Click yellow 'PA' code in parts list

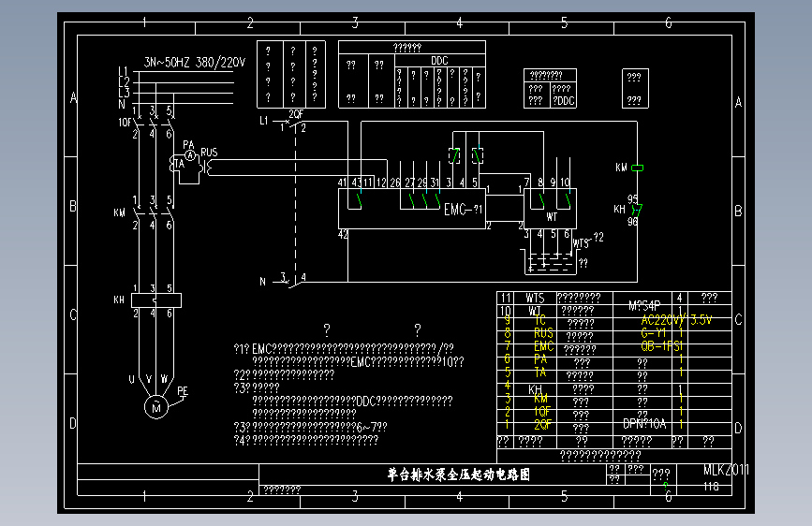[540, 358]
